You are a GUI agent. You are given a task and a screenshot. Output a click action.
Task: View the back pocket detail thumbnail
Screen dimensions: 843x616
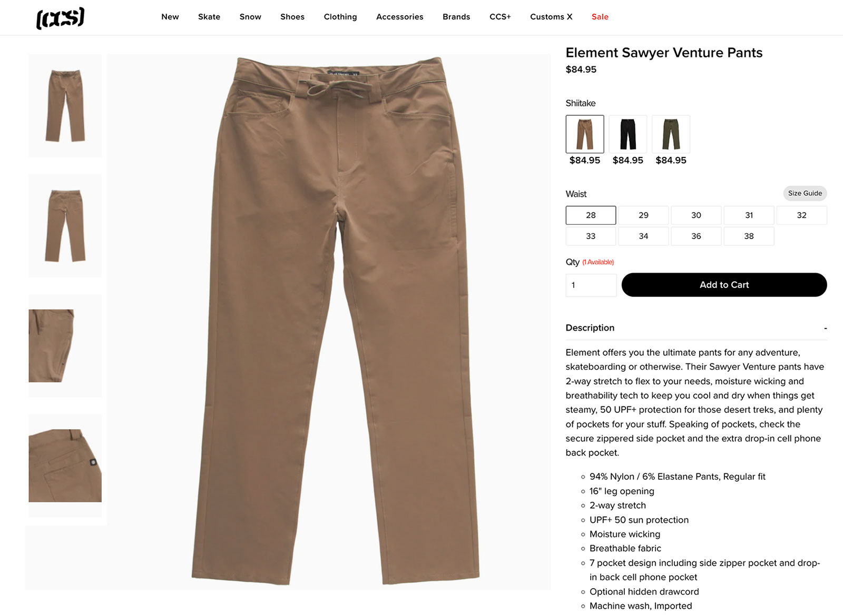[65, 466]
